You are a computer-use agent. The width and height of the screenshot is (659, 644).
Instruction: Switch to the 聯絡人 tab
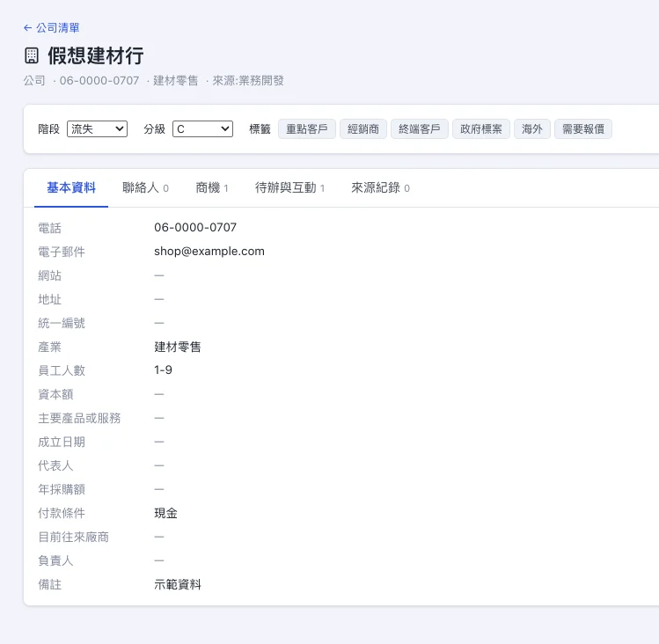[145, 187]
